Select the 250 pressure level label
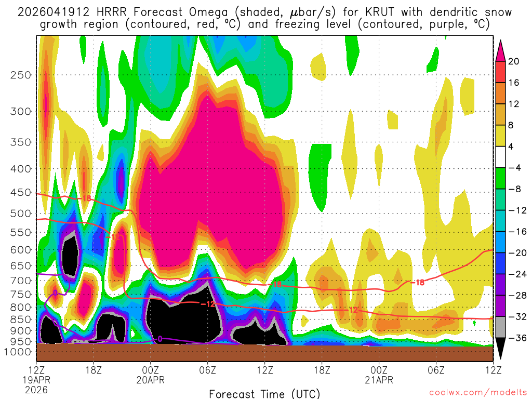The height and width of the screenshot is (399, 532). 21,75
